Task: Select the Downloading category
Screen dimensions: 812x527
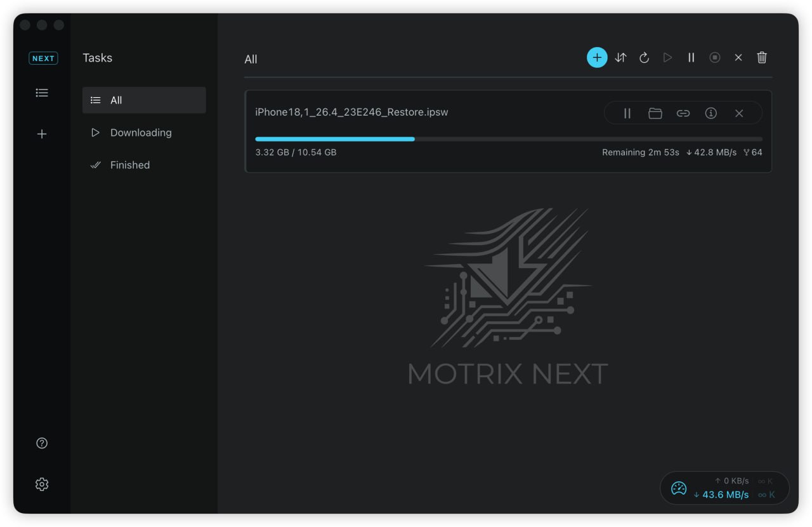Action: coord(141,133)
